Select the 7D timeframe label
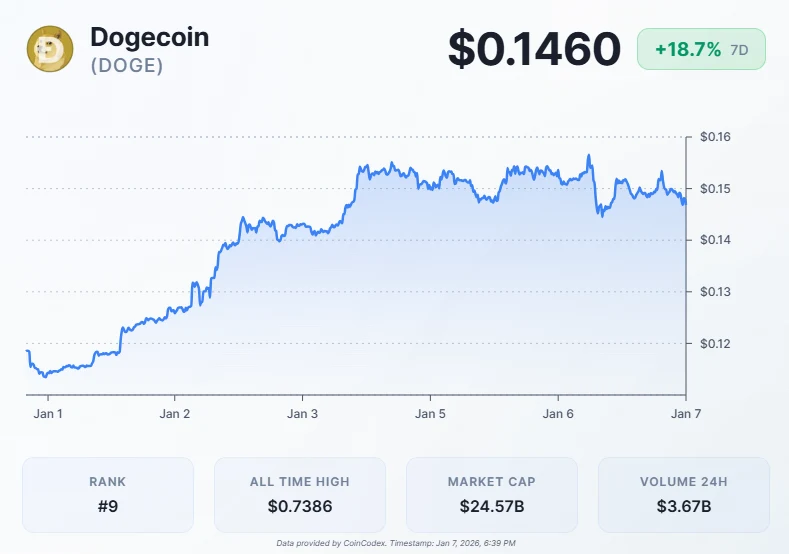The width and height of the screenshot is (789, 554). 741,49
